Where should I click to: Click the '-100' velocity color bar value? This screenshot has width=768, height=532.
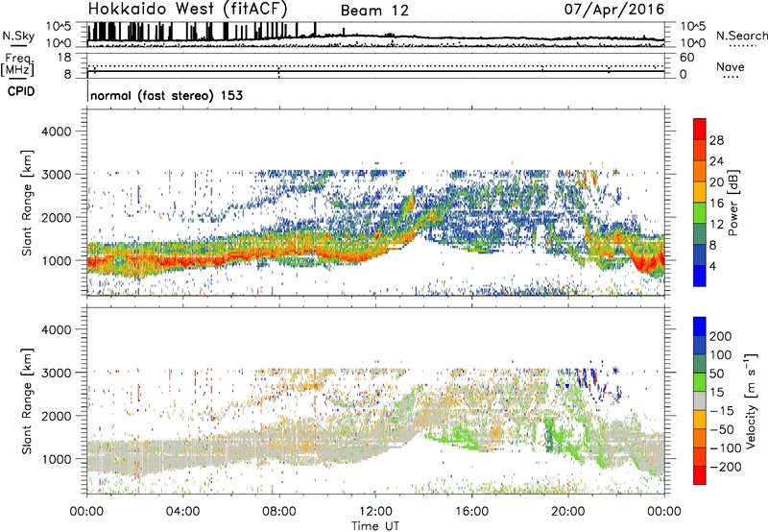[725, 448]
